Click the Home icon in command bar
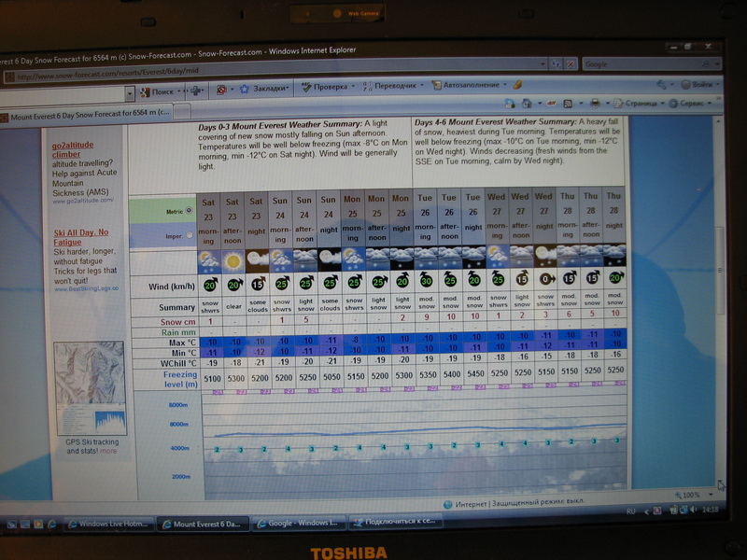747x560 pixels. tap(527, 103)
